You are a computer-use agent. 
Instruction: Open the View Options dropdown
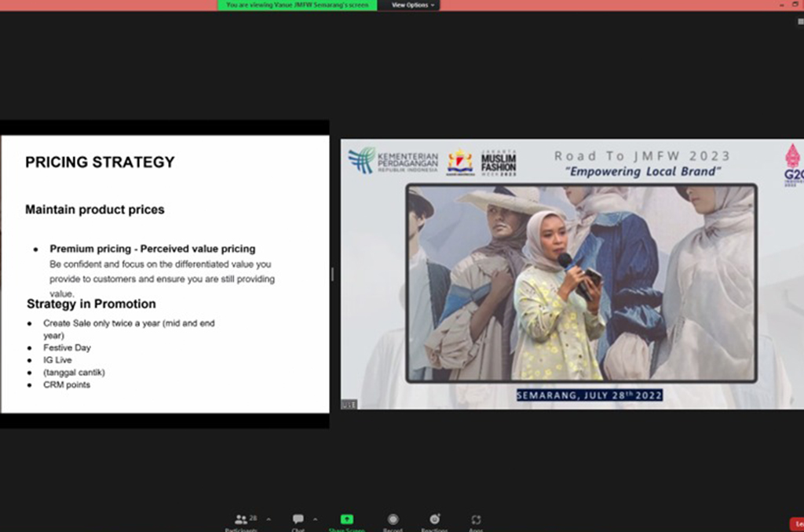[412, 5]
